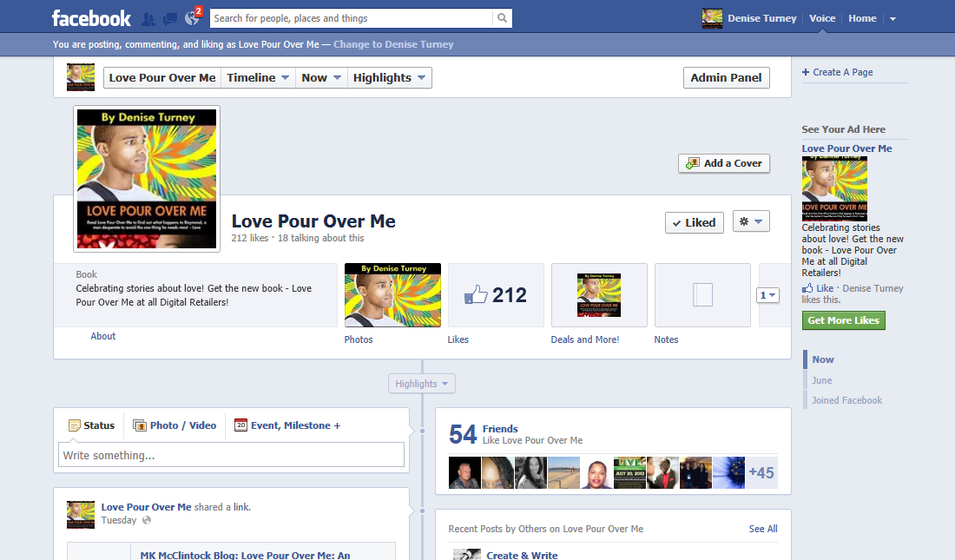Open notifications globe with 2 badge

pos(192,18)
